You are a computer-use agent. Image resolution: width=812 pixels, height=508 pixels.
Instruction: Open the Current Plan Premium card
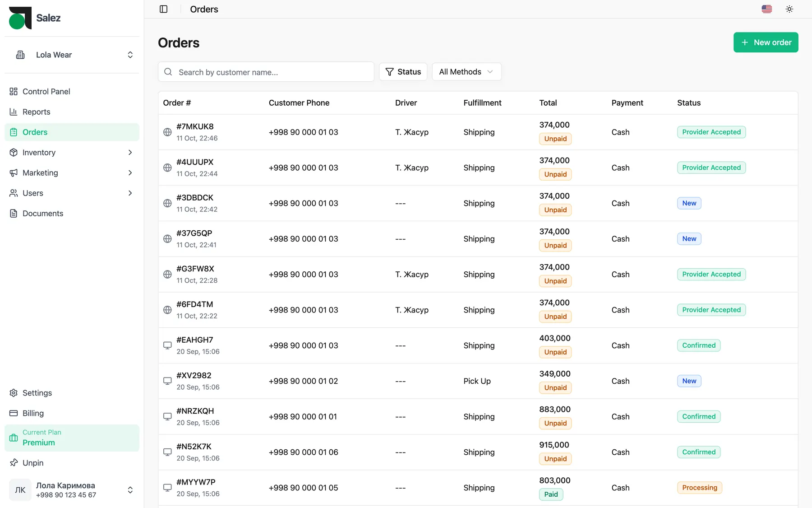[x=72, y=438]
